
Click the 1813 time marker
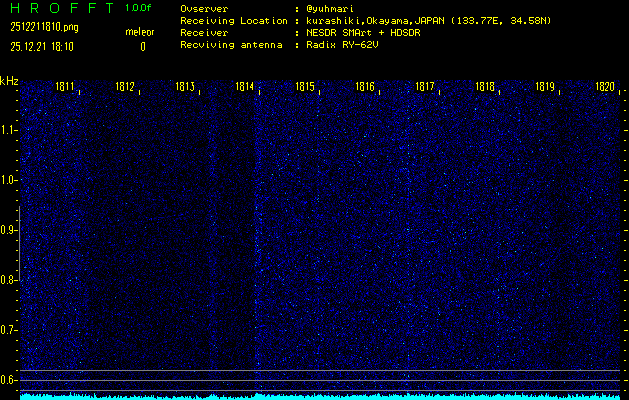185,86
